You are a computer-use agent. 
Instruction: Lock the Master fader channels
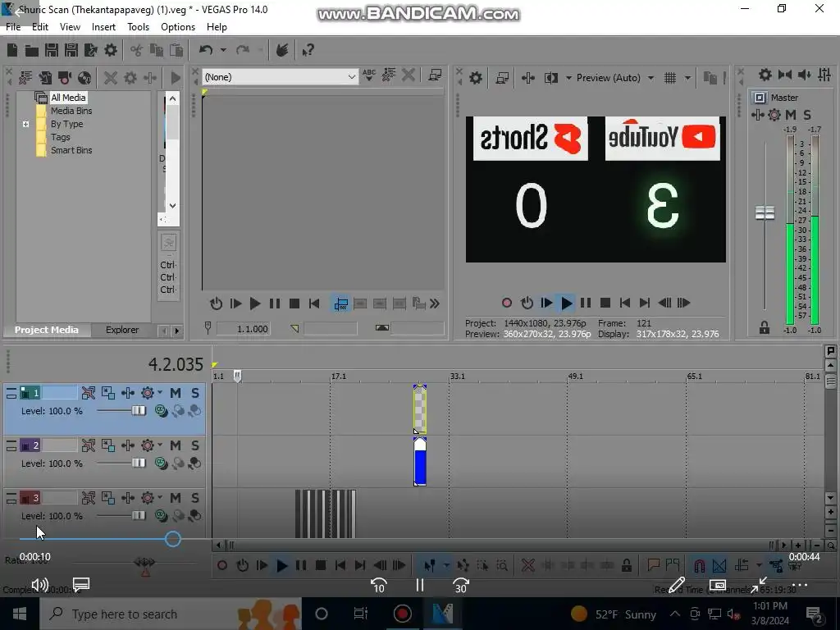765,327
